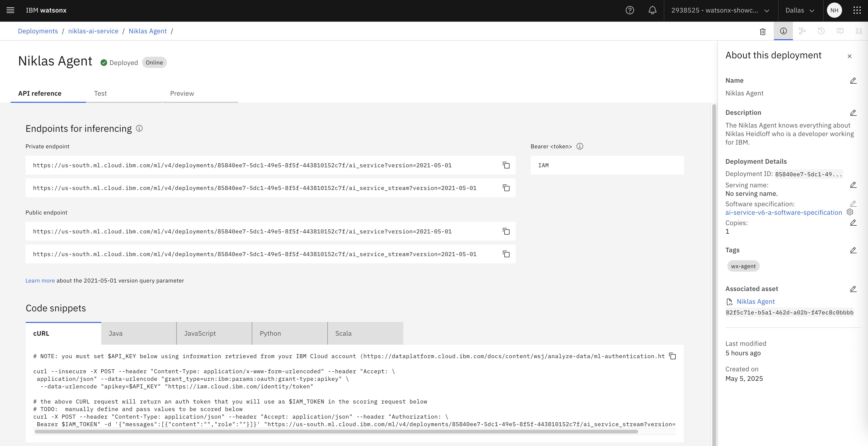The height and width of the screenshot is (446, 868).
Task: Open the help question mark icon
Action: [629, 10]
